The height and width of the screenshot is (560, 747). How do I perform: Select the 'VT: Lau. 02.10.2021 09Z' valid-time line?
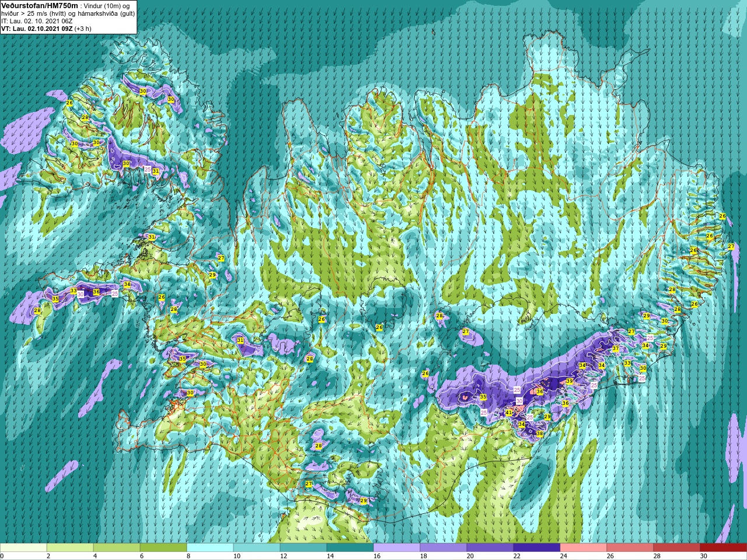click(x=37, y=28)
